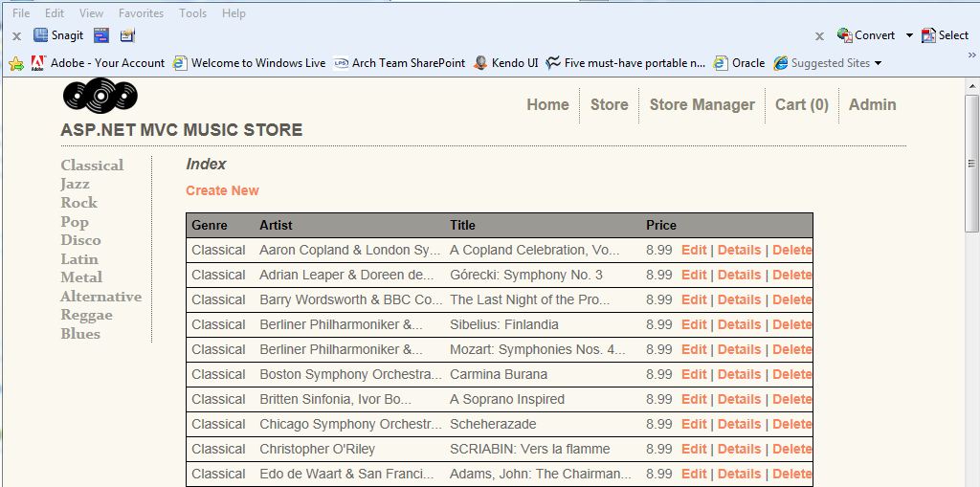Delete the Carmina Burana row
980x487 pixels.
click(791, 374)
